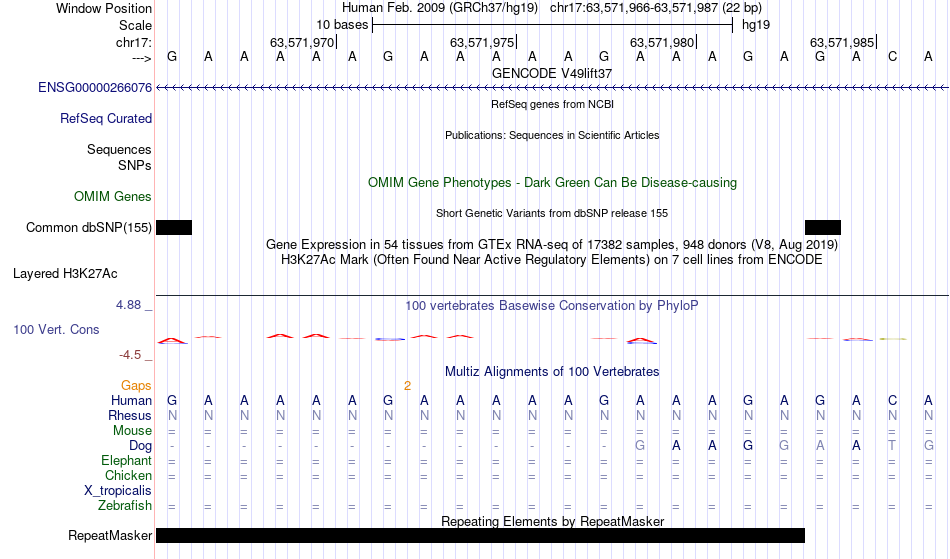
Task: Click the T base in Dog row
Action: [x=892, y=446]
